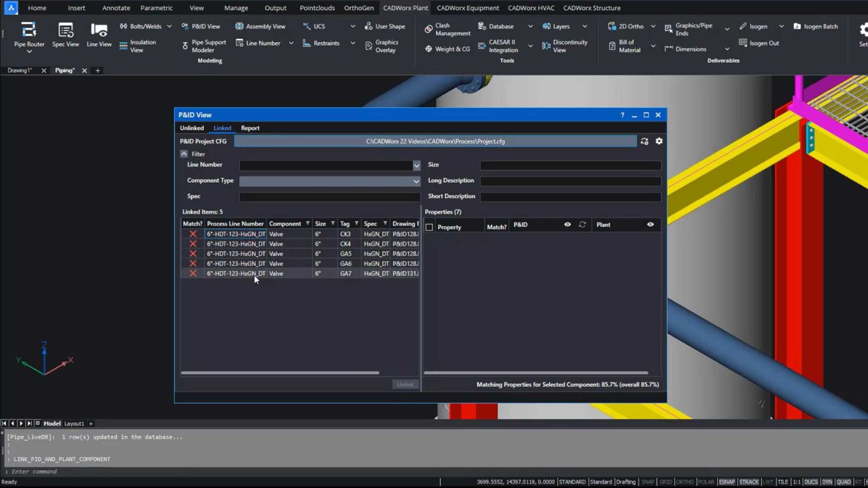Run the Isogen tool
Screen dimensions: 868x488
[x=753, y=27]
